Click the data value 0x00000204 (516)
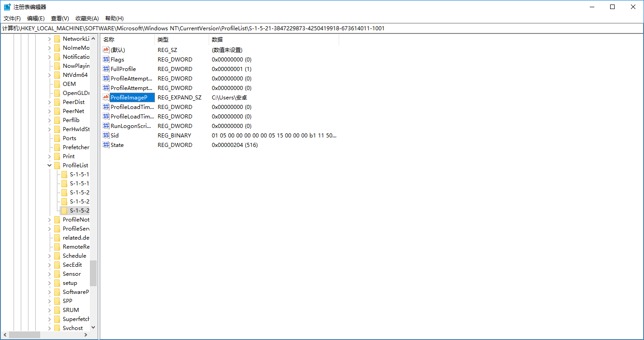This screenshot has height=340, width=644. tap(235, 145)
